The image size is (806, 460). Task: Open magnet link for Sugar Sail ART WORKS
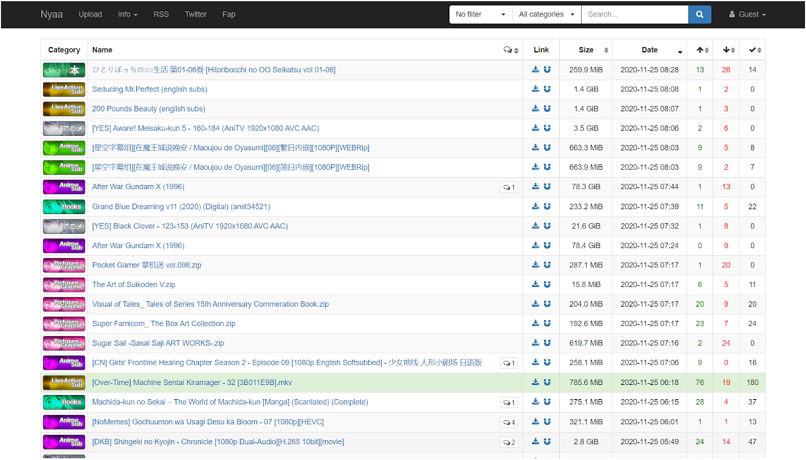coord(547,343)
